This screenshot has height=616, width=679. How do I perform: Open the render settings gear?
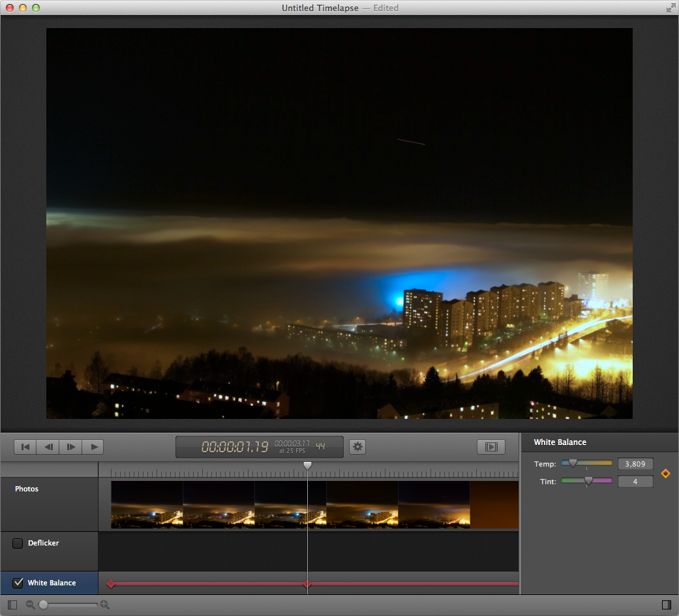[357, 446]
